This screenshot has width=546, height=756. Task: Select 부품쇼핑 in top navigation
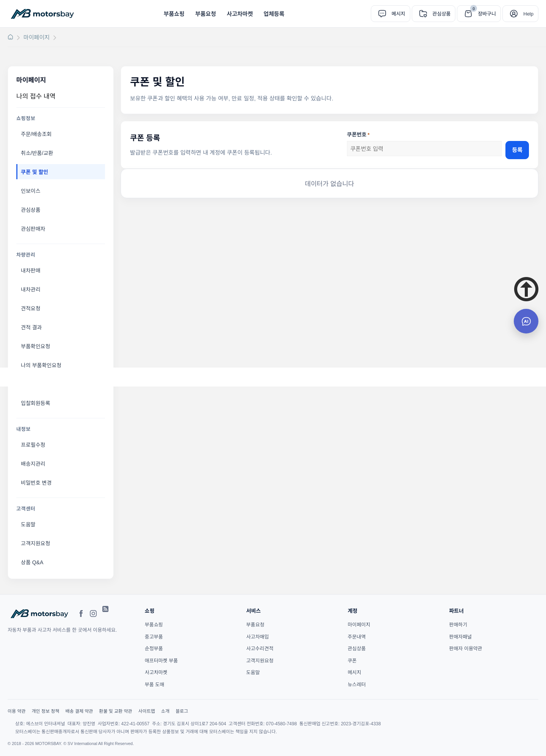pos(174,14)
